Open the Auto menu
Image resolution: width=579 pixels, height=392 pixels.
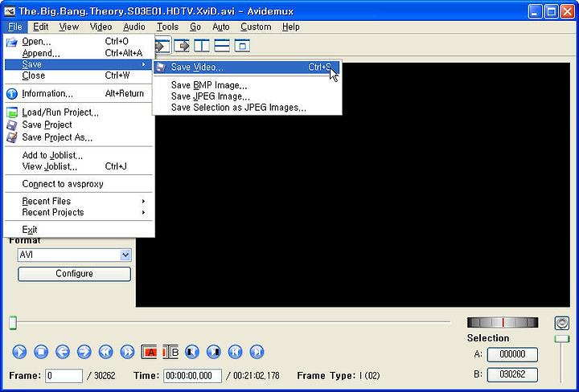tap(221, 27)
